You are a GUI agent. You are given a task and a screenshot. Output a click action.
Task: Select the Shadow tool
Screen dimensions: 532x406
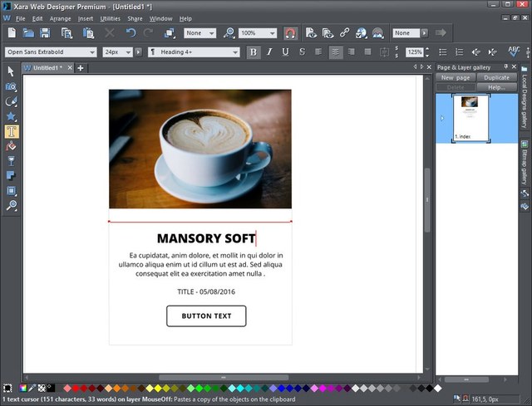12,176
